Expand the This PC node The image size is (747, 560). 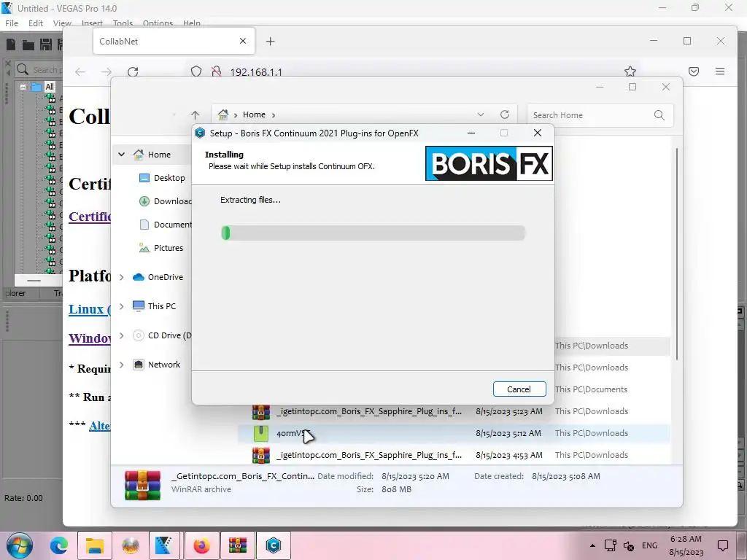122,306
